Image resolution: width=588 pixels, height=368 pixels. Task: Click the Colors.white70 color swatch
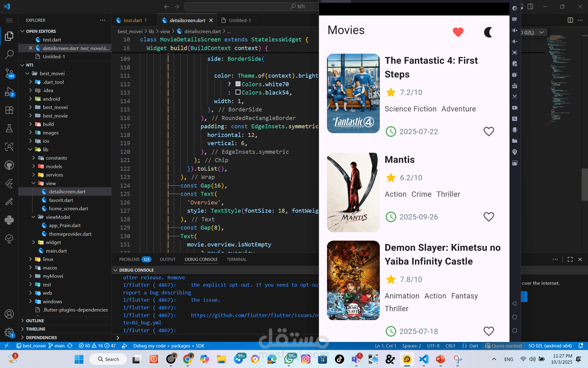pos(238,84)
